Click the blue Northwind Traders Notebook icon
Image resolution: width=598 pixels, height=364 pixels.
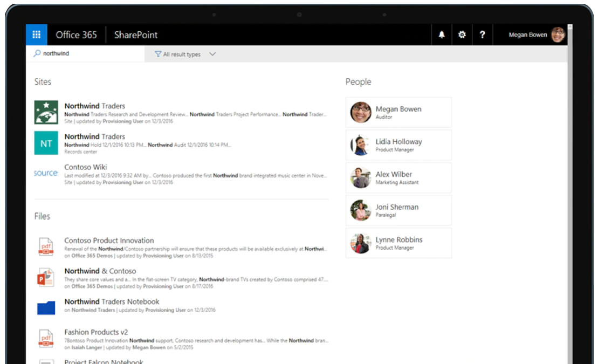point(46,307)
